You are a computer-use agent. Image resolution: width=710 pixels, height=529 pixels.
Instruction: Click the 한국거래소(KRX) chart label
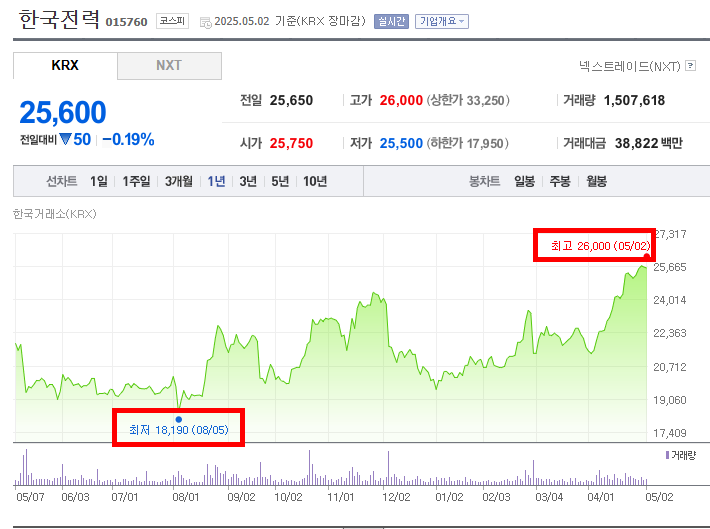(x=55, y=214)
